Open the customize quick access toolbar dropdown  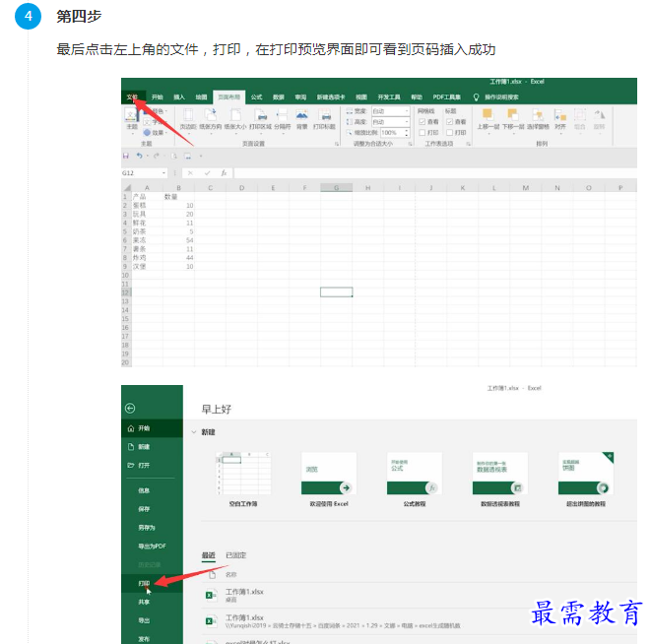click(201, 156)
